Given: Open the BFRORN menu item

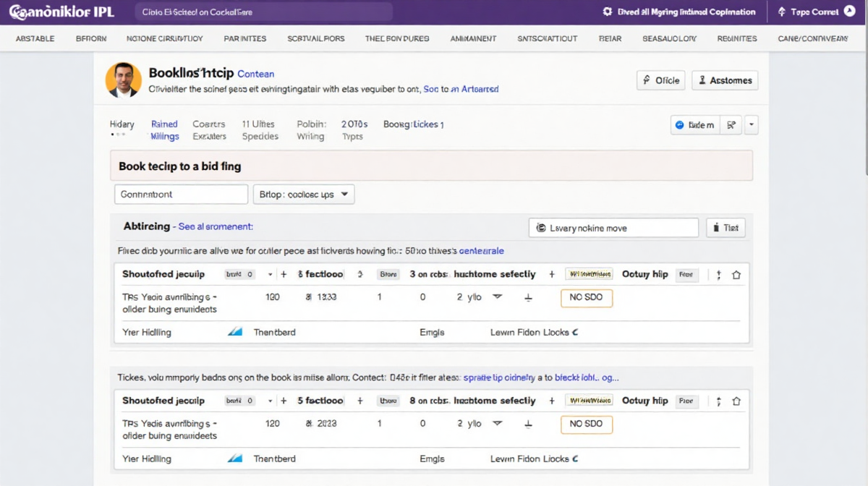Looking at the screenshot, I should pyautogui.click(x=91, y=39).
